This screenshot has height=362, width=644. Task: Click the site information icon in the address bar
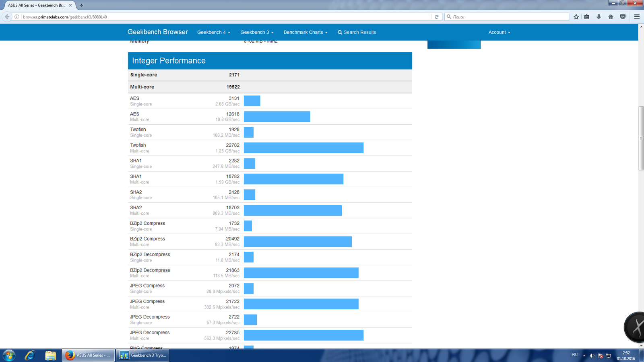[17, 17]
